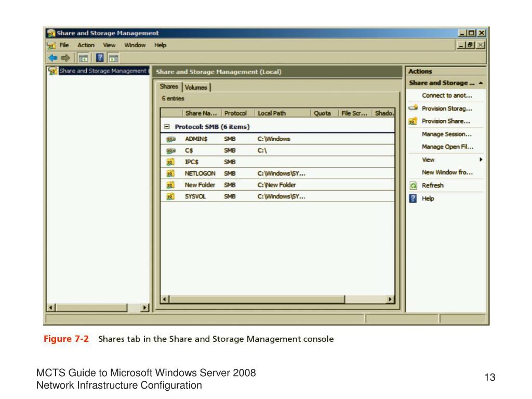Click the Refresh icon in Actions pane
The image size is (532, 399).
pyautogui.click(x=413, y=185)
